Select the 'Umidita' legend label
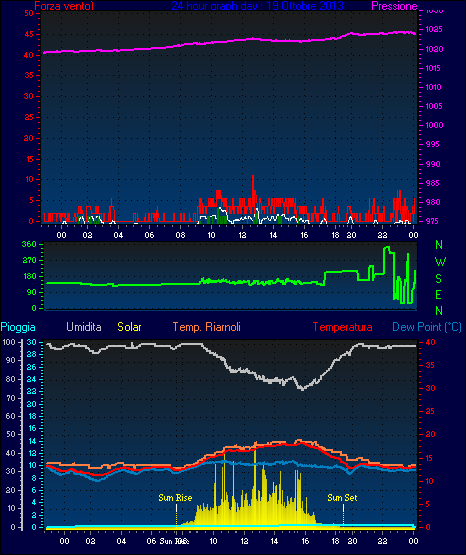The height and width of the screenshot is (555, 466). point(84,327)
